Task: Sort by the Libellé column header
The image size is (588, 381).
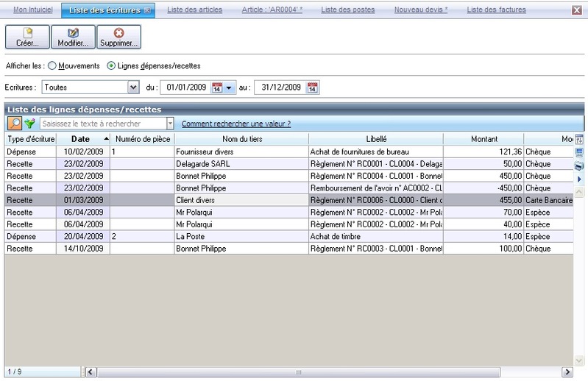Action: point(376,139)
